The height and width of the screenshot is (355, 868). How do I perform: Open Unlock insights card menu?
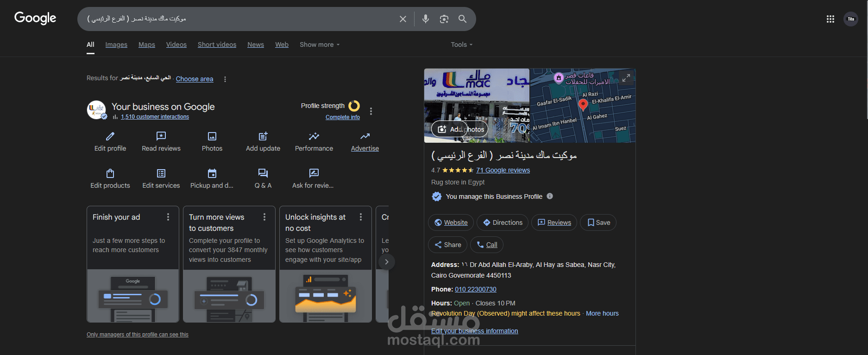point(361,217)
